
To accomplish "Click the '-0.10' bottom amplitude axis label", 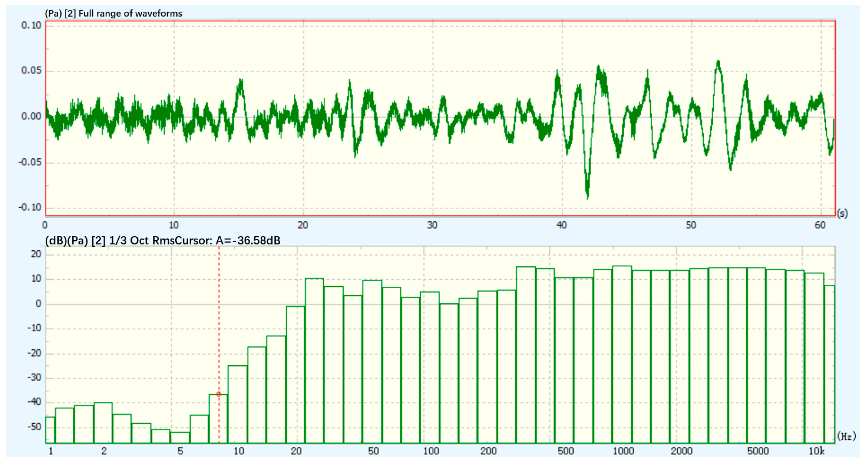I will pyautogui.click(x=30, y=207).
